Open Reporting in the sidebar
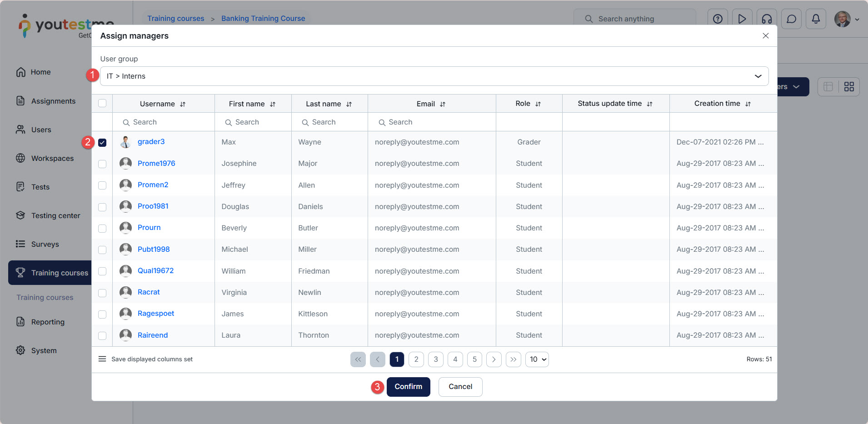Viewport: 868px width, 424px height. pyautogui.click(x=48, y=322)
